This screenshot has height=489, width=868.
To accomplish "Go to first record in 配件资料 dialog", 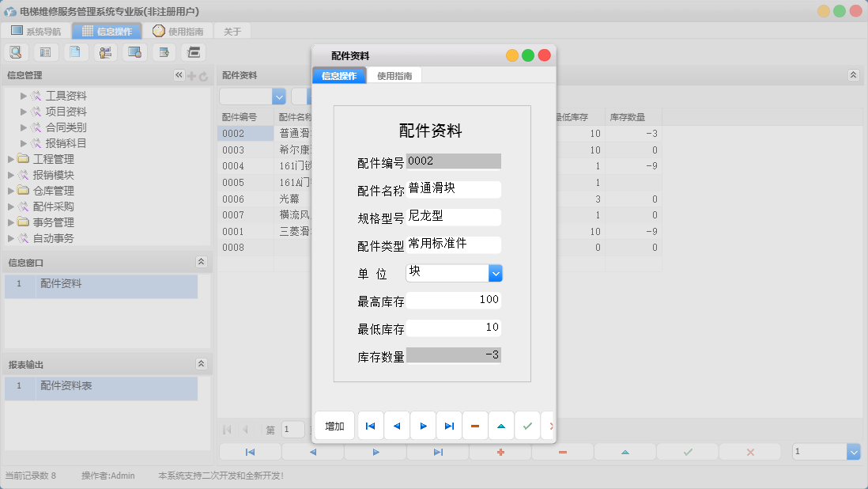I will click(x=370, y=426).
